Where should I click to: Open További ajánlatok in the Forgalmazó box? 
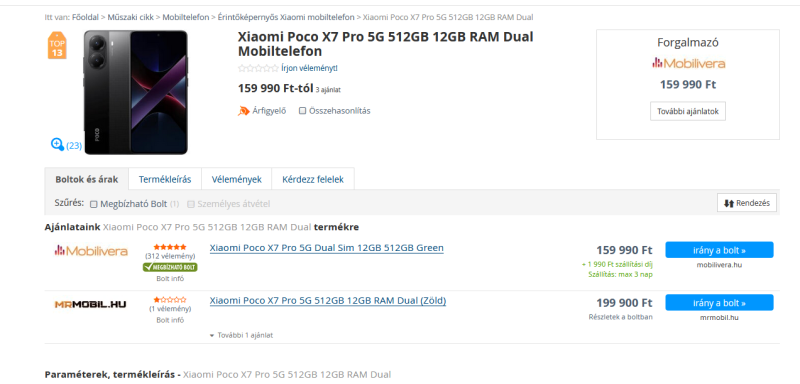(688, 111)
